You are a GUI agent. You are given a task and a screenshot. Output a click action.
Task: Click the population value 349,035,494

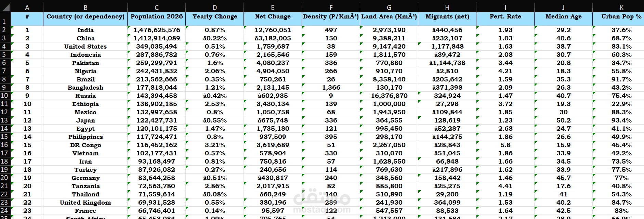(156, 47)
